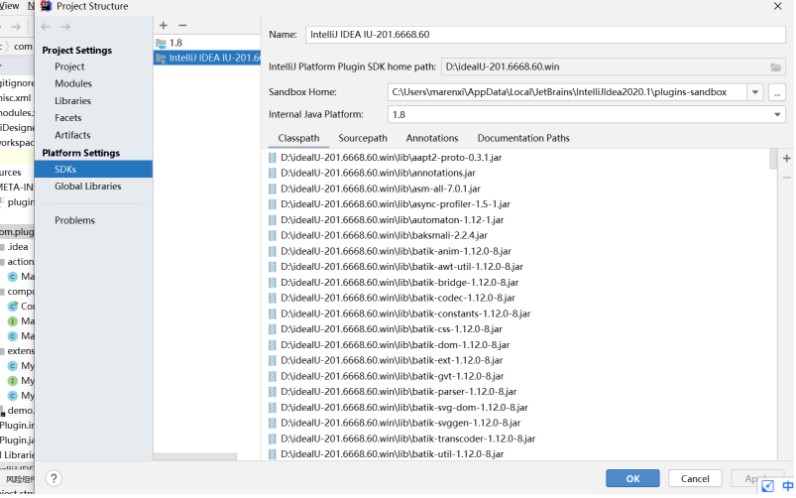Viewport: 796px width, 498px height.
Task: Click the SDK Name input field
Action: (545, 35)
